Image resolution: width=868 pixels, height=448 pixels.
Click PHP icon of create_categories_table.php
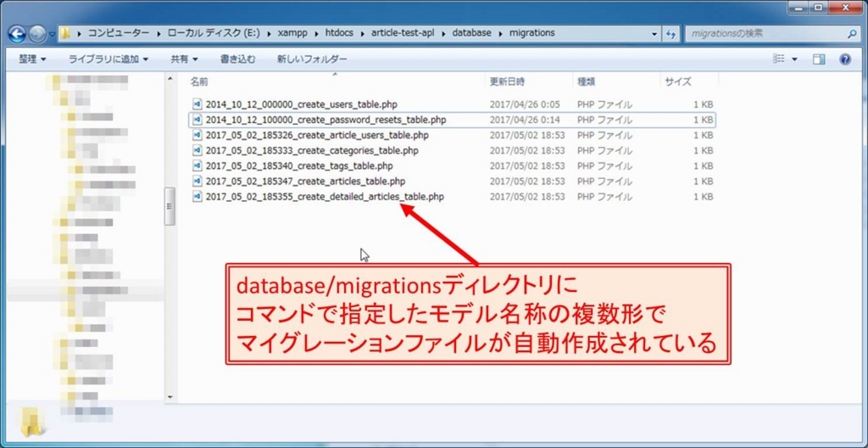tap(197, 150)
